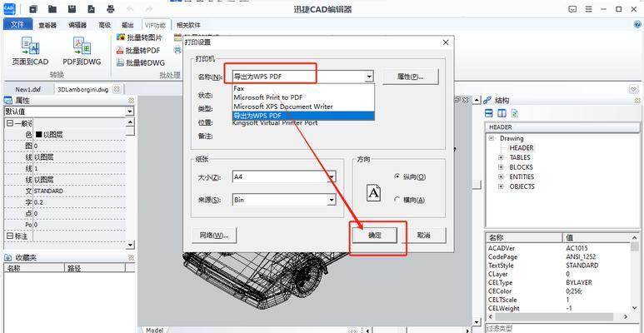Expand the TABLES tree node
This screenshot has width=644, height=333.
click(501, 157)
